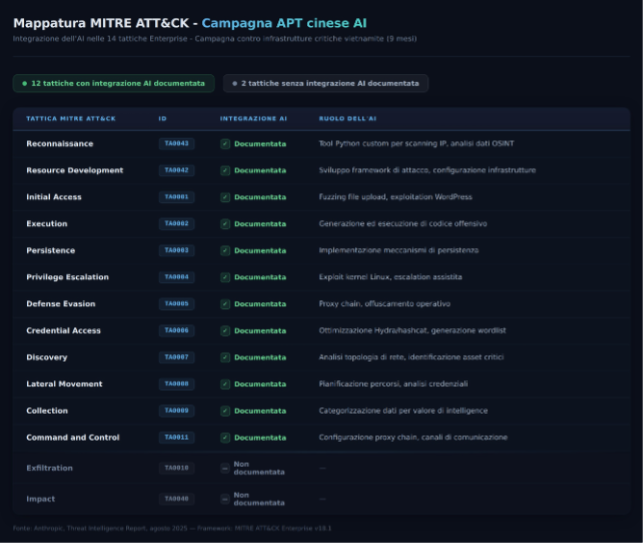Screen dimensions: 644x544
Task: Click the Exfiltration non-documented dash icon
Action: pyautogui.click(x=225, y=468)
